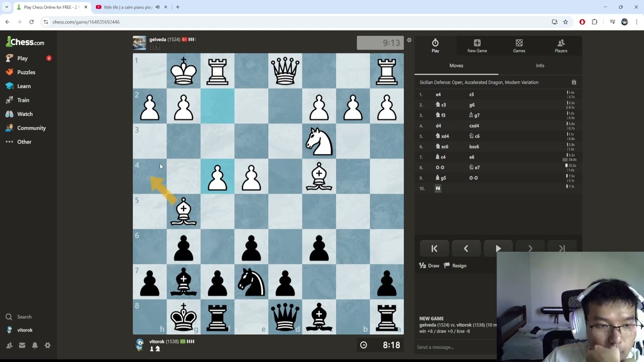Bookmark this page with the star icon
644x362 pixels.
tap(566, 22)
